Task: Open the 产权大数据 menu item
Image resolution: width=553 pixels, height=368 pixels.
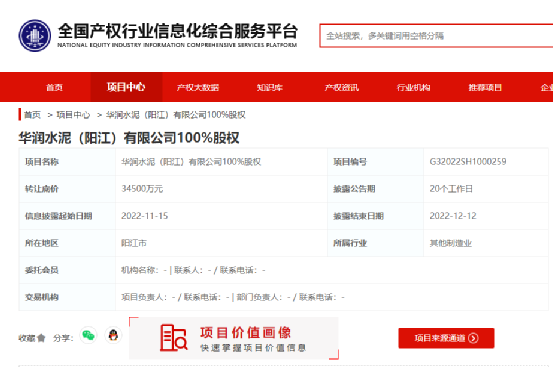Action: click(x=198, y=88)
